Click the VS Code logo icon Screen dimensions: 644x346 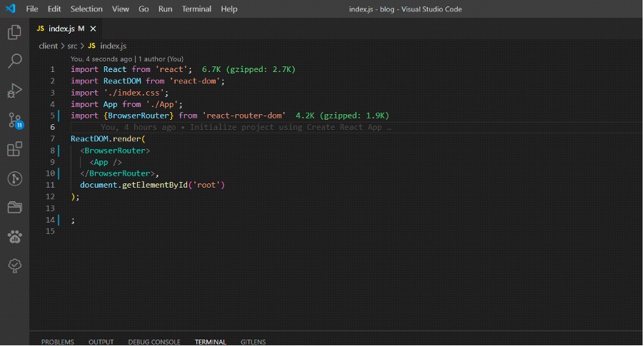10,9
